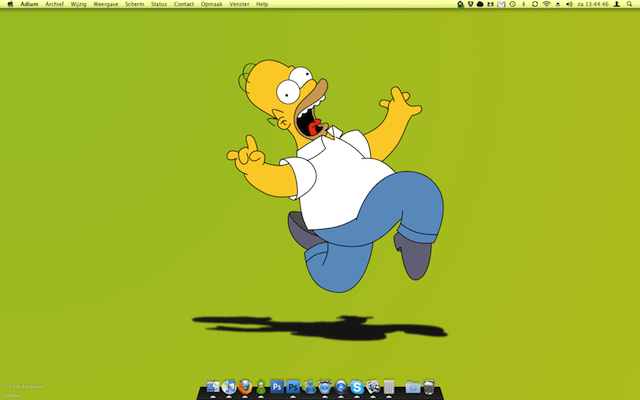Open the grey document icon in dock
Image resolution: width=640 pixels, height=400 pixels.
(x=389, y=386)
